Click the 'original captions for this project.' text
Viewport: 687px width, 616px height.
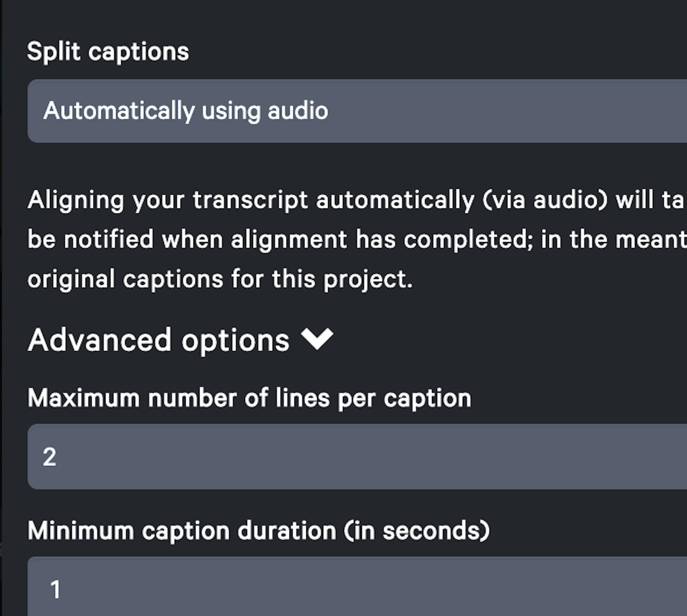click(x=220, y=280)
